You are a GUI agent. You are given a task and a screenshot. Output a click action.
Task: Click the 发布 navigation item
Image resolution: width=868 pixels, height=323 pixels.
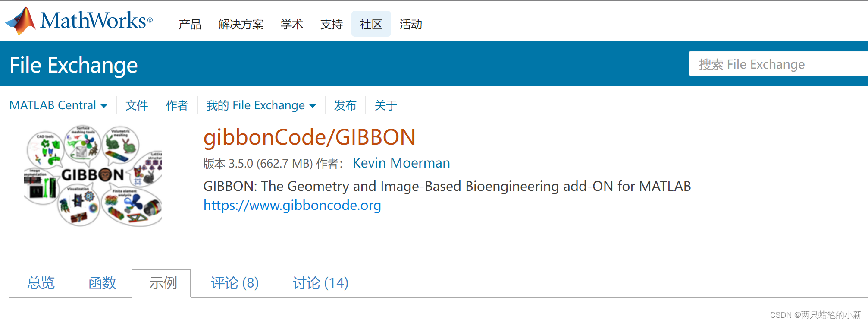click(x=345, y=105)
